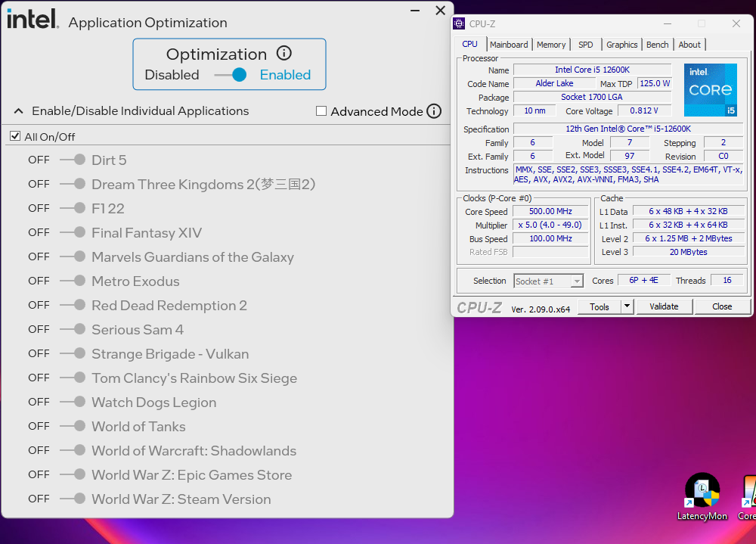
Task: Select the CPU tab in CPU-Z
Action: point(469,44)
